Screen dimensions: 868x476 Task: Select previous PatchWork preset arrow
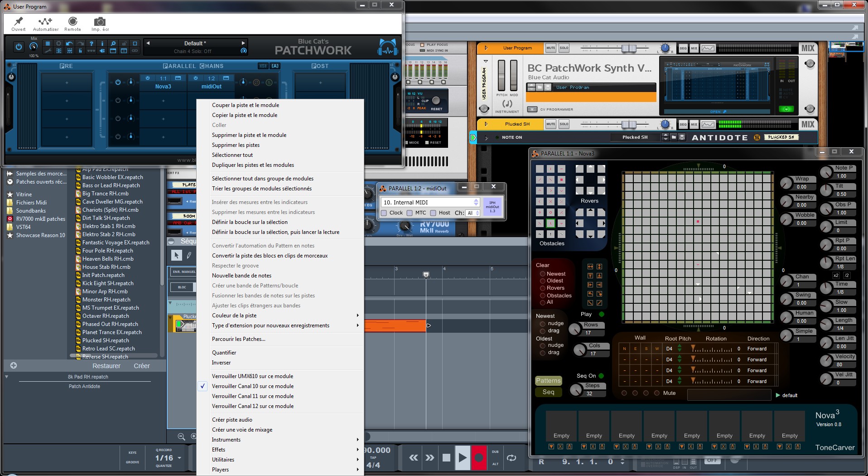[x=148, y=44]
